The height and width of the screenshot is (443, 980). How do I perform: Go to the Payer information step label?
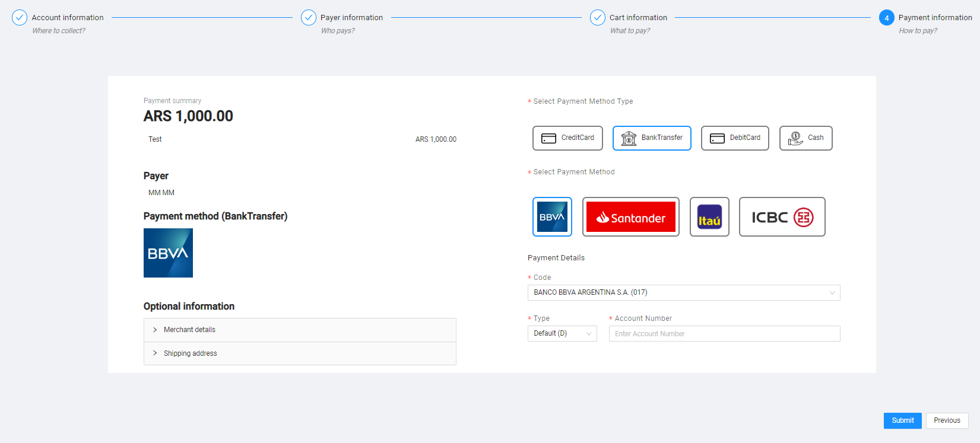(352, 18)
